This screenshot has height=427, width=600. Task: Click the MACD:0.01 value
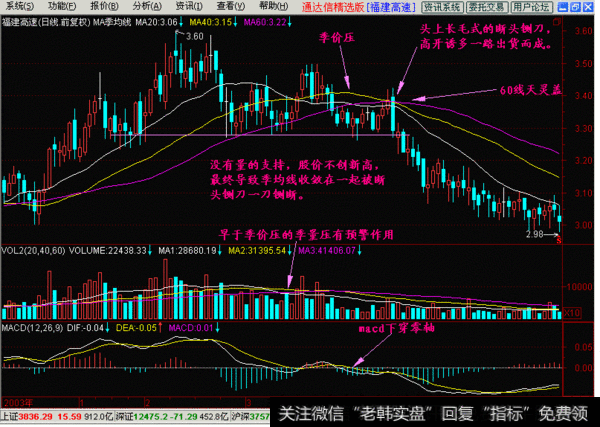(x=191, y=328)
